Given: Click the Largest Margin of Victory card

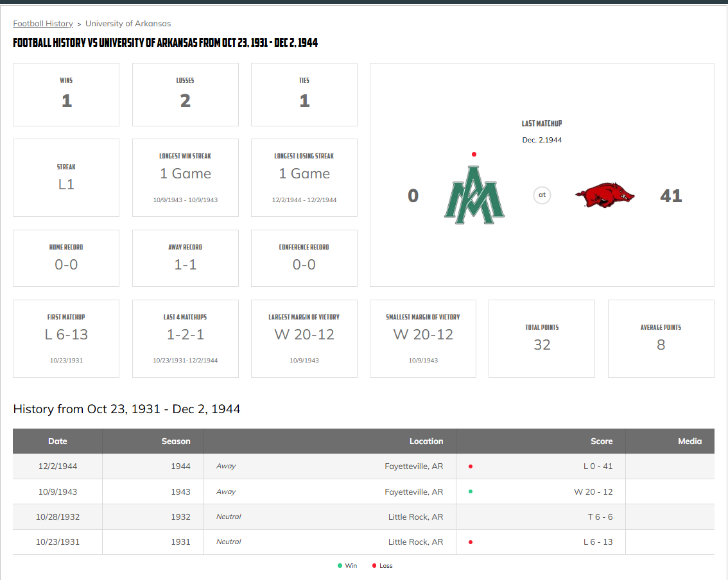Looking at the screenshot, I should pyautogui.click(x=304, y=339).
